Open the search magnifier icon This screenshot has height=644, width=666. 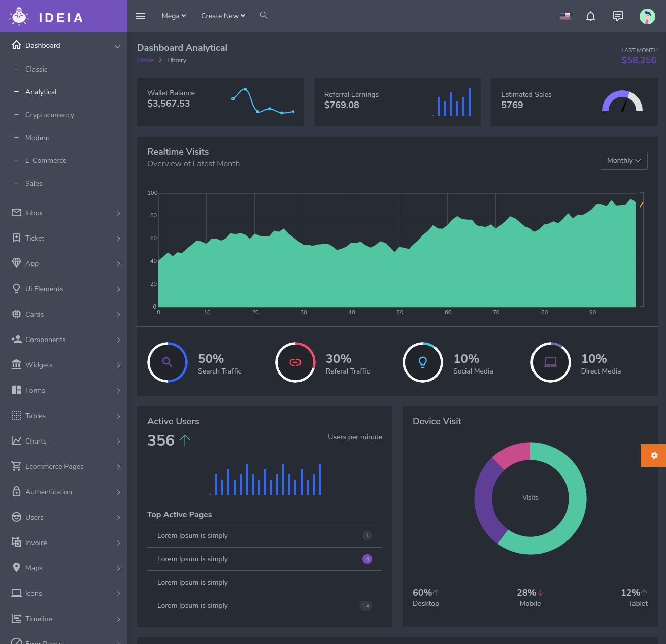[263, 15]
